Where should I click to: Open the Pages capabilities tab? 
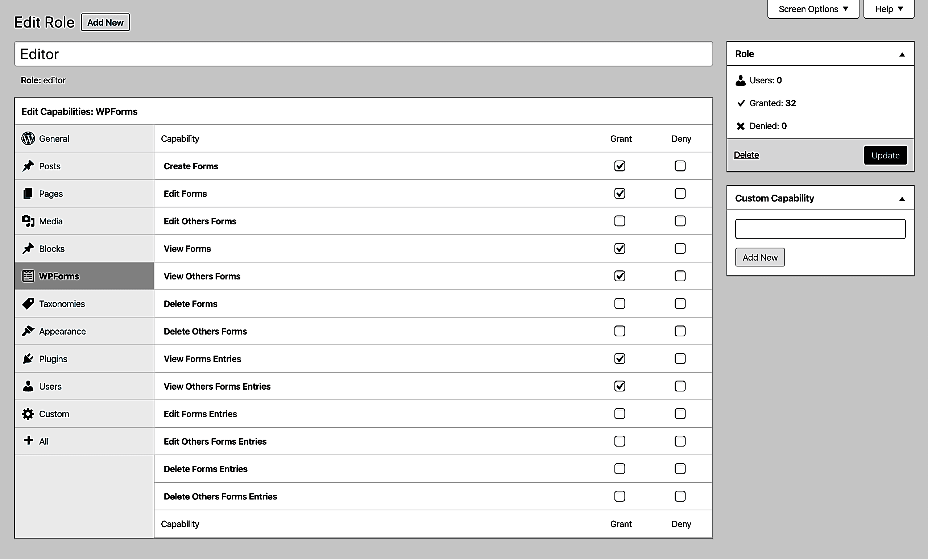pyautogui.click(x=84, y=194)
